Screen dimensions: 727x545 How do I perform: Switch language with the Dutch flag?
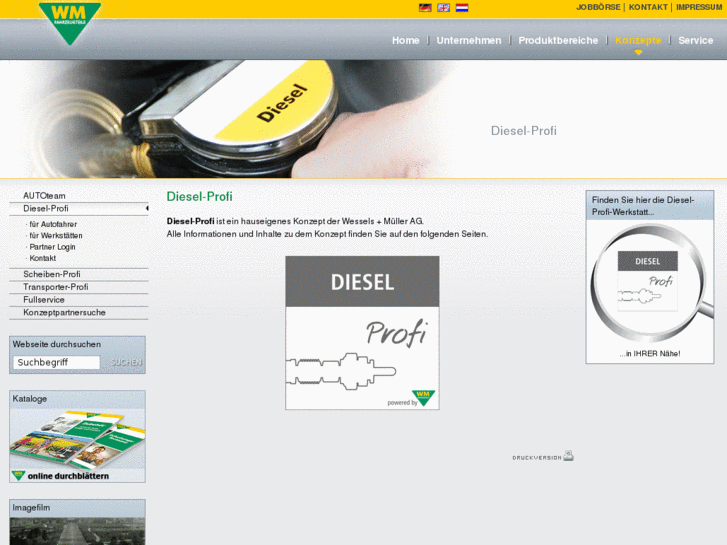click(x=462, y=7)
